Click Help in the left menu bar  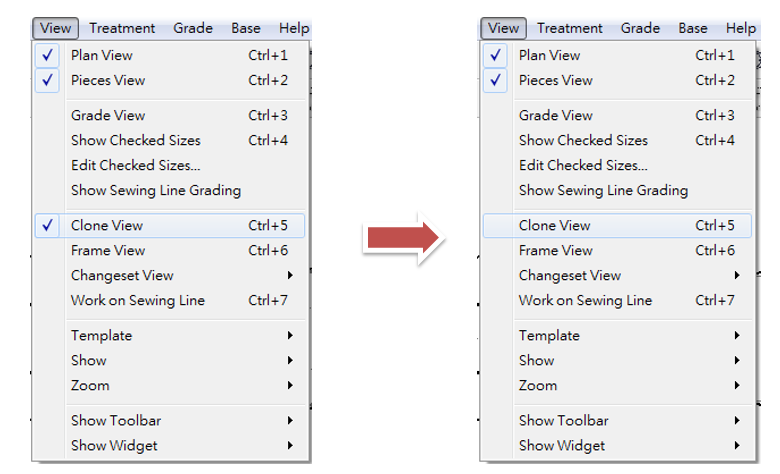[294, 28]
